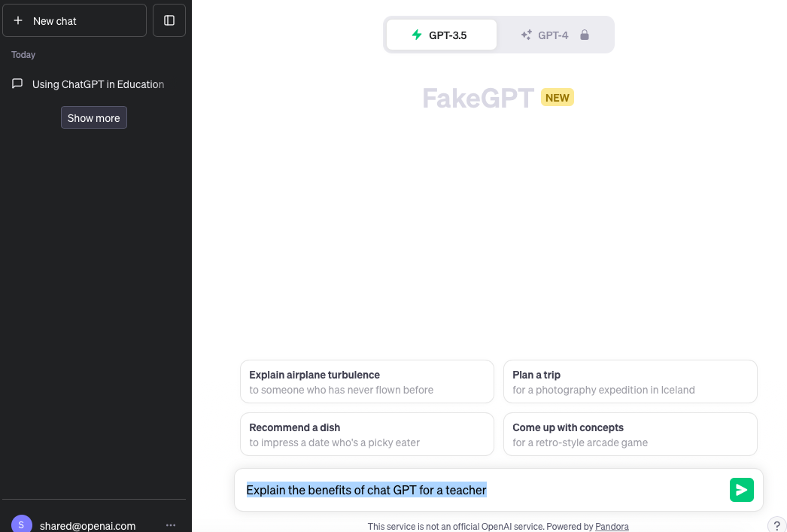
Task: Choose the Explain airplane turbulence suggestion
Action: (x=367, y=382)
